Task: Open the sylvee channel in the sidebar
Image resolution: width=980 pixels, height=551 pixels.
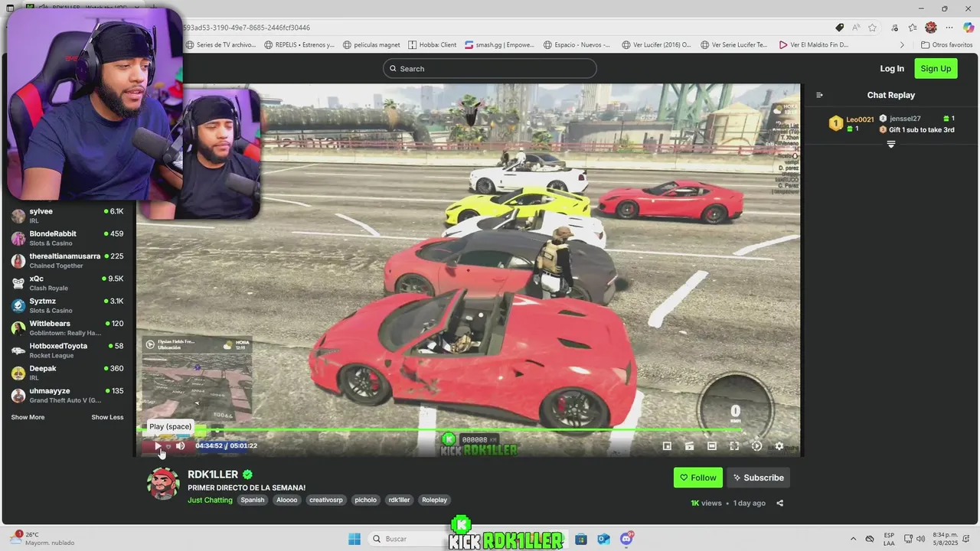Action: pos(67,216)
